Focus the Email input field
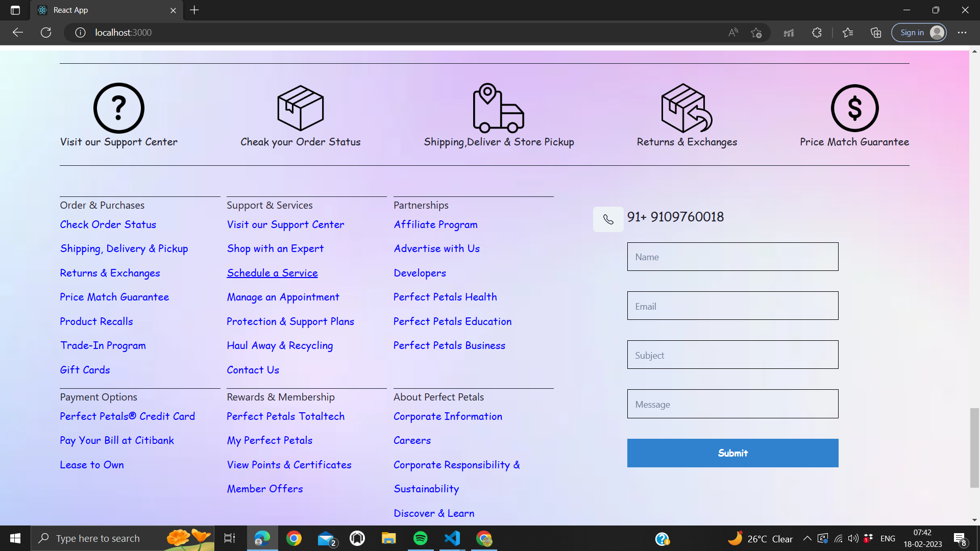The width and height of the screenshot is (980, 551). pos(732,306)
